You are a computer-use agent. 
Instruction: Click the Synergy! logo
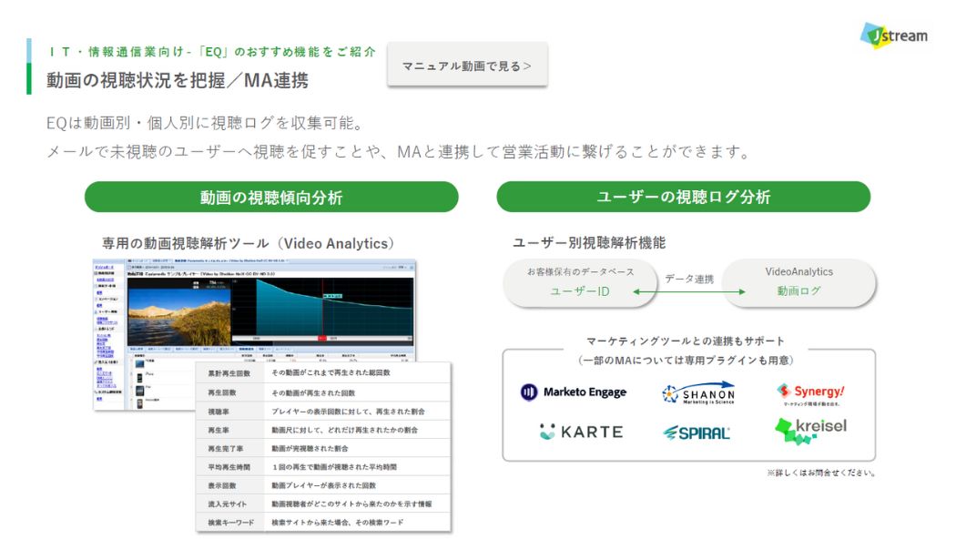(811, 393)
